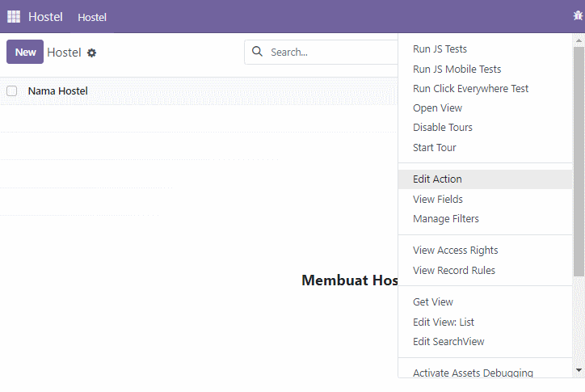Open the gear actions next to Hostel

pos(91,53)
